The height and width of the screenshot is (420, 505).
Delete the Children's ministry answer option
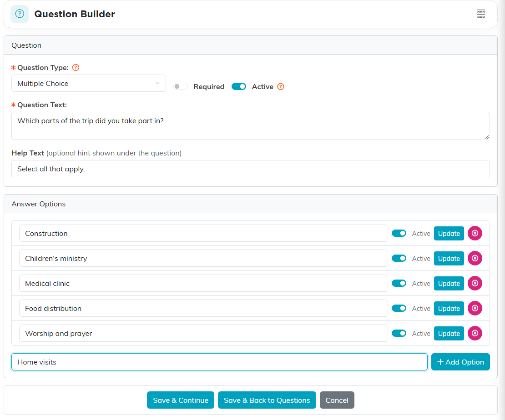click(475, 259)
